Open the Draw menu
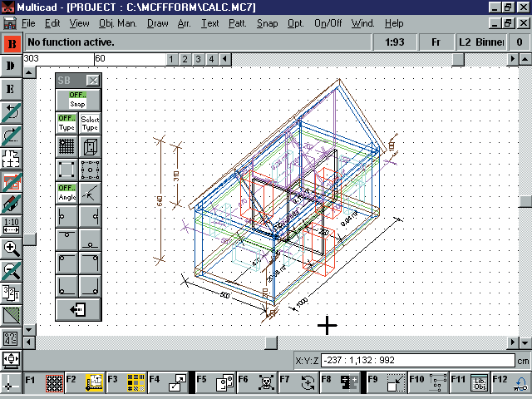The width and height of the screenshot is (532, 399). (157, 23)
